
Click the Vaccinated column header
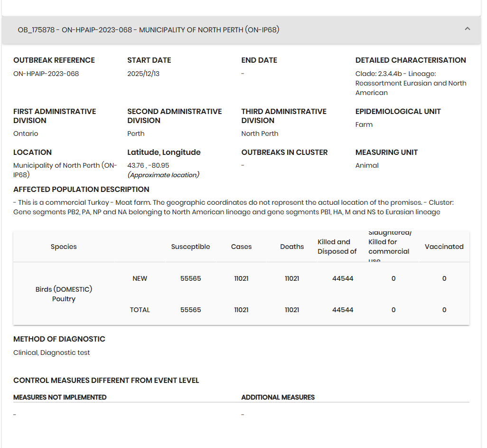point(444,247)
